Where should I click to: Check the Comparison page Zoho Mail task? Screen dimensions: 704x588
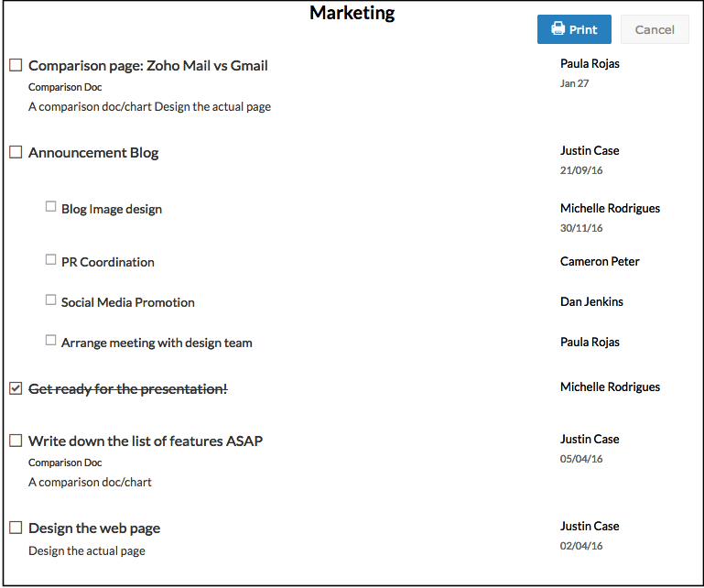tap(16, 65)
